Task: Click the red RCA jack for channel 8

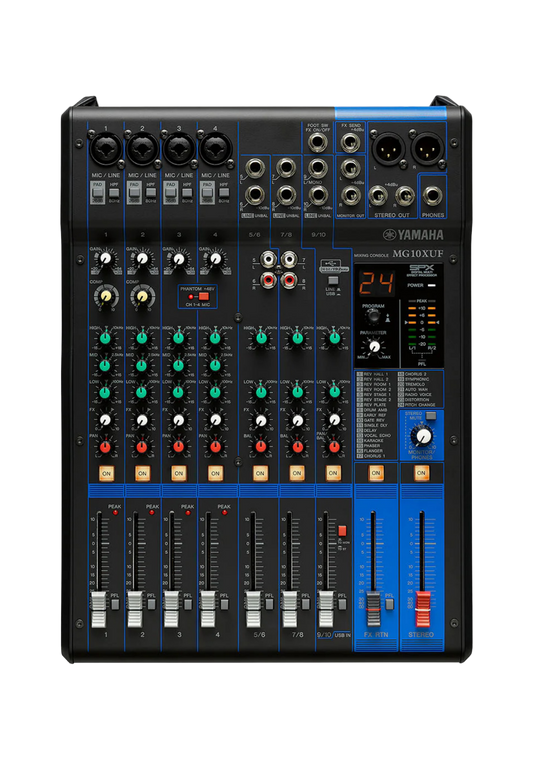Action: point(289,279)
